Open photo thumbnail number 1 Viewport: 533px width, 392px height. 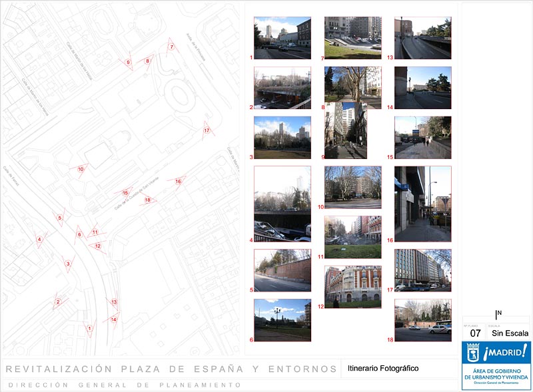pyautogui.click(x=282, y=38)
